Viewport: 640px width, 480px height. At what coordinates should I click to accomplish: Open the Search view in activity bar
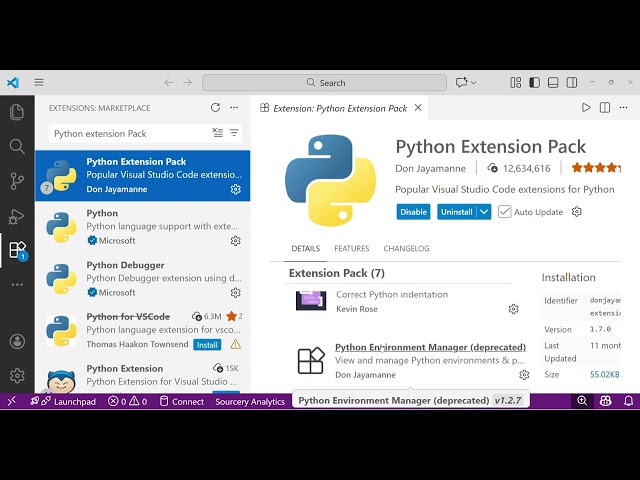tap(17, 146)
